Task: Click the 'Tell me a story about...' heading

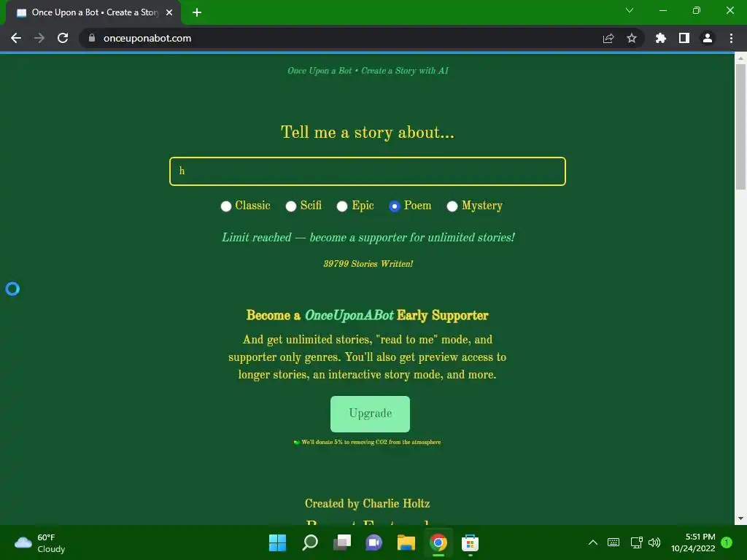Action: pos(368,132)
